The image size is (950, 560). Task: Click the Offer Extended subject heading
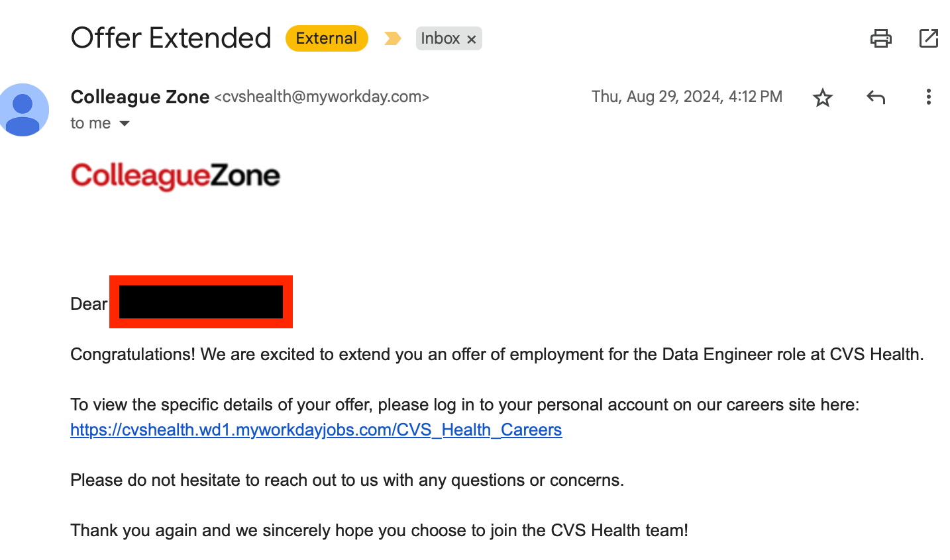(171, 38)
